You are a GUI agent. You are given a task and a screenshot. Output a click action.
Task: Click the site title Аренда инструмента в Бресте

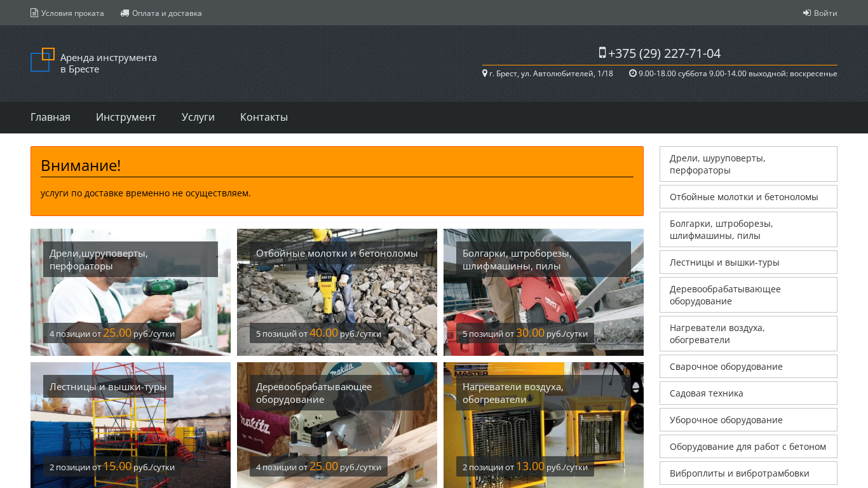109,63
